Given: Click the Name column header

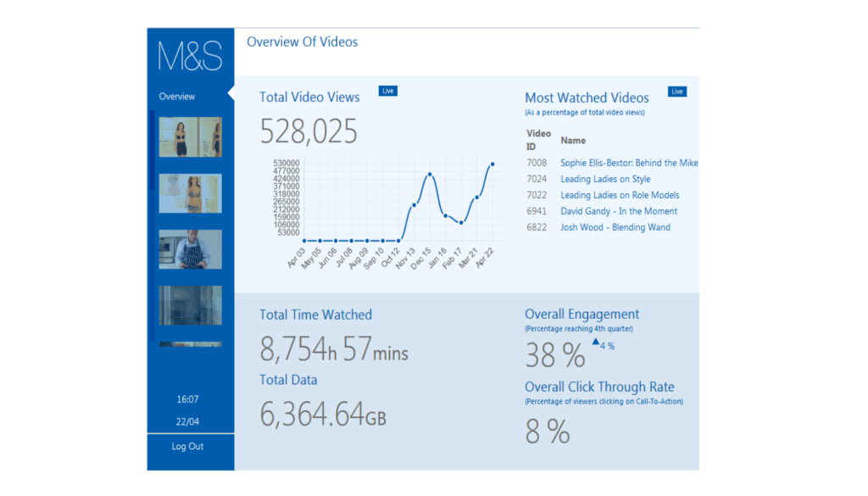Looking at the screenshot, I should coord(573,141).
